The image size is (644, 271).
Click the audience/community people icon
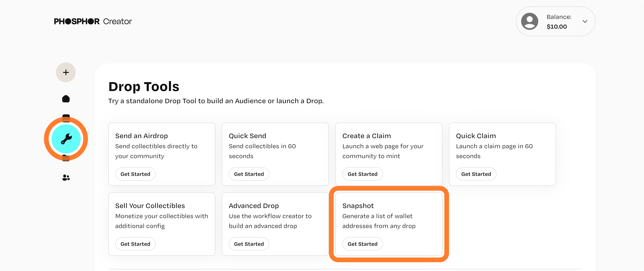click(65, 177)
